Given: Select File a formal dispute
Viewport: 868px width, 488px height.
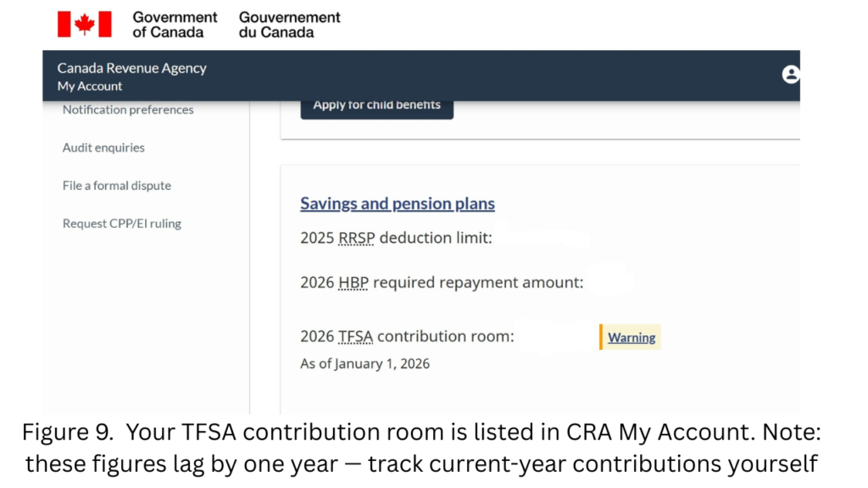Looking at the screenshot, I should 116,186.
